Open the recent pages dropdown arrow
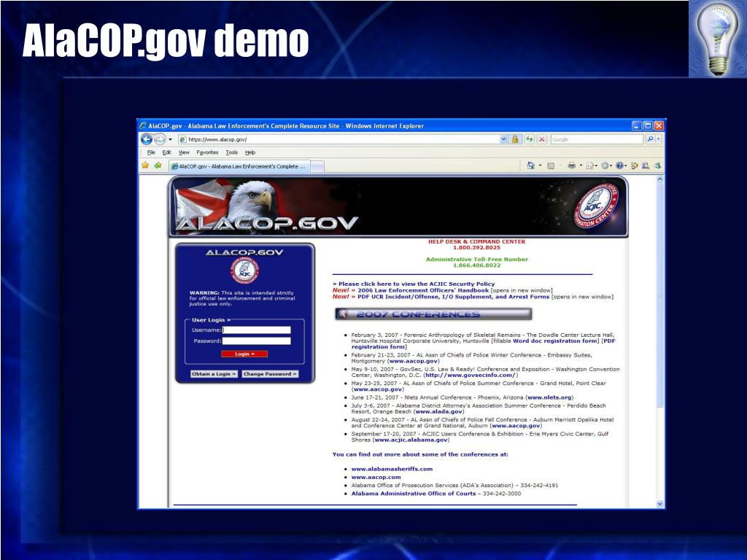747x560 pixels. (x=170, y=139)
